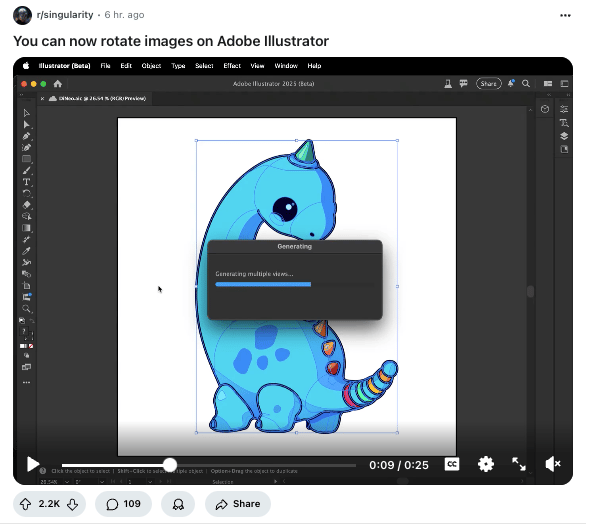Downvote the post
The image size is (594, 525).
72,504
